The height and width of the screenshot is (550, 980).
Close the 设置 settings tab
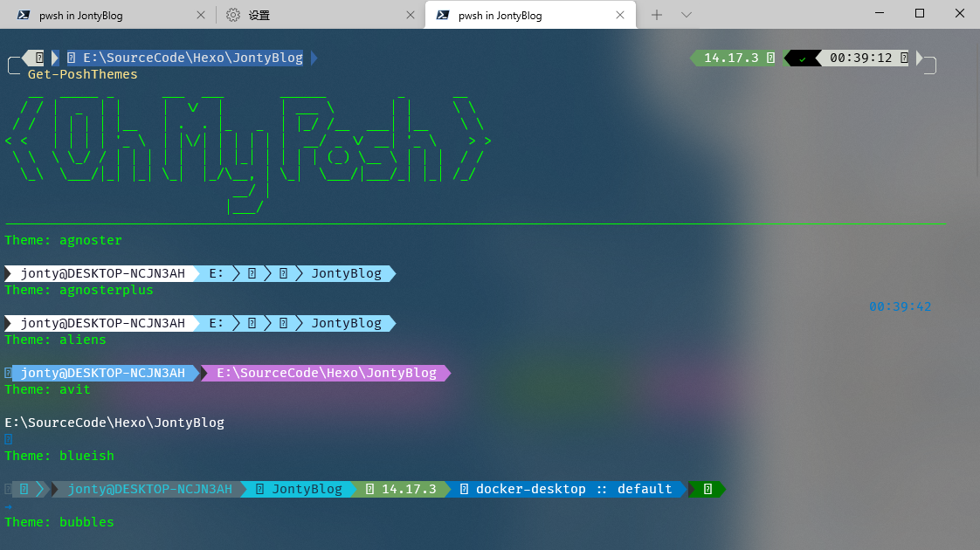[x=411, y=15]
